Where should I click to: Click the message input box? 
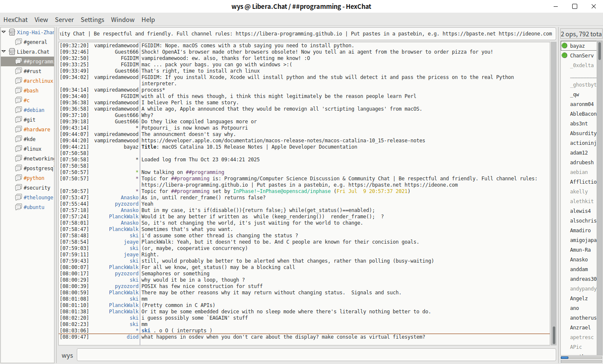[x=316, y=355]
